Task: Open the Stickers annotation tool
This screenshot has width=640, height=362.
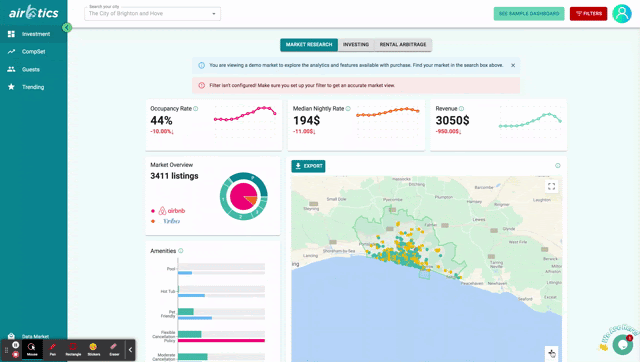Action: click(x=93, y=350)
